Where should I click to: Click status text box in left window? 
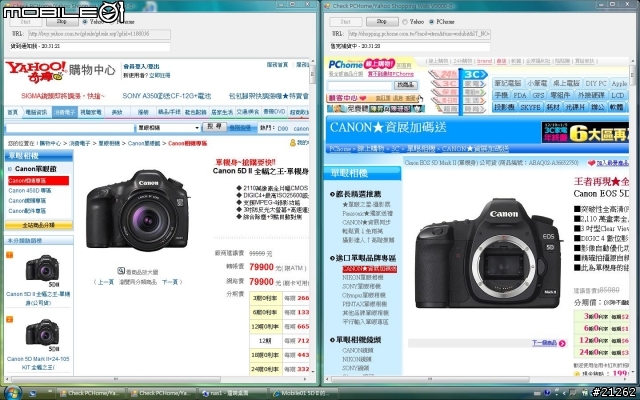pos(89,47)
